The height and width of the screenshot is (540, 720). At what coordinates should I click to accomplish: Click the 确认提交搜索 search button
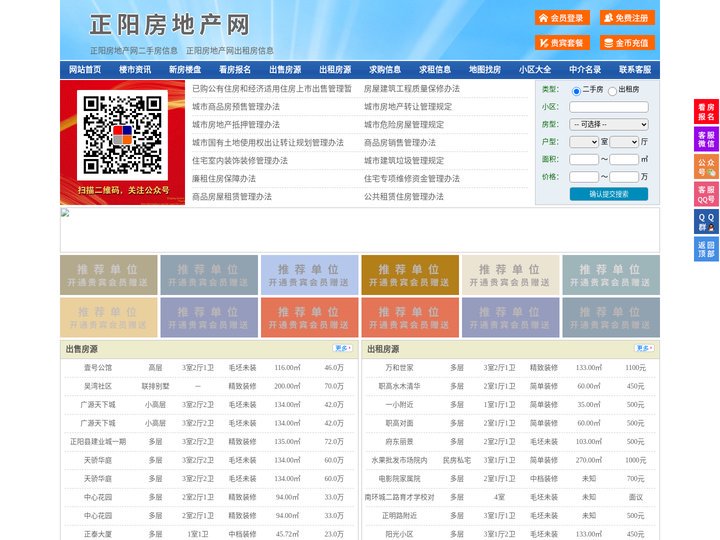point(609,194)
